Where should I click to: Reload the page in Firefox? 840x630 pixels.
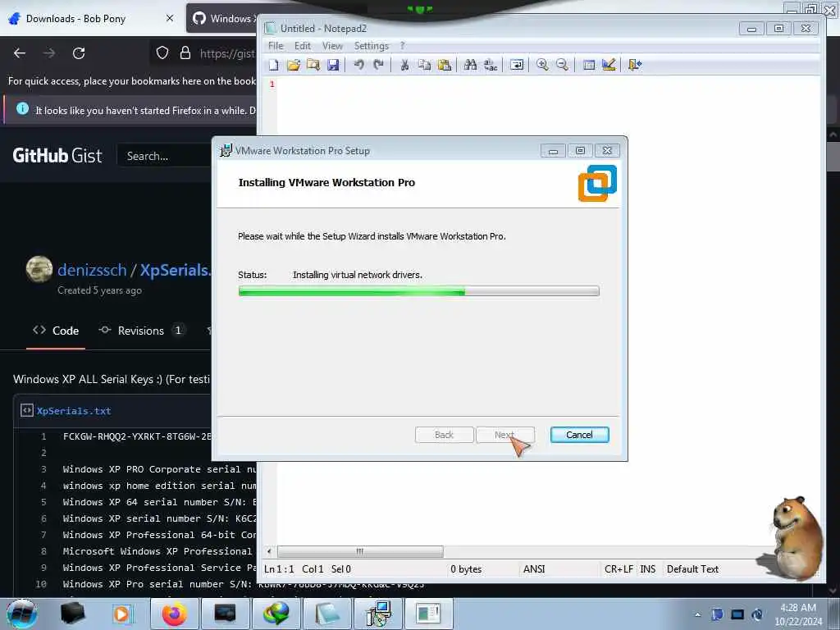tap(79, 53)
